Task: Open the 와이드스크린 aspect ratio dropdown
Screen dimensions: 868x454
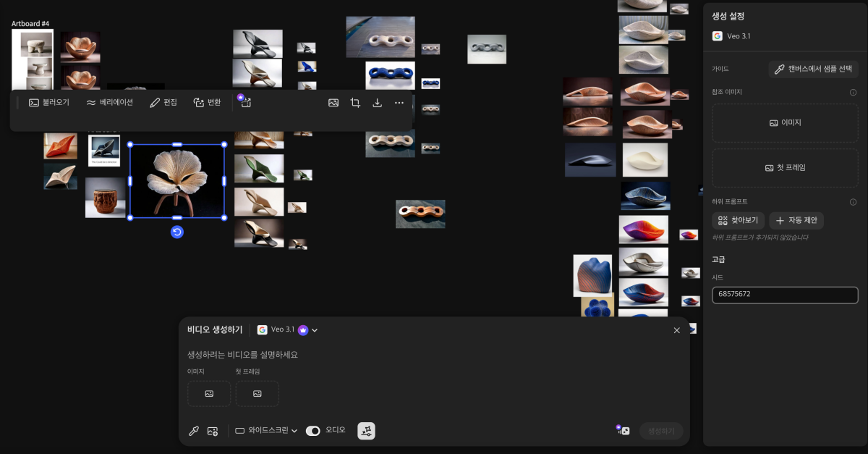Action: (x=266, y=431)
